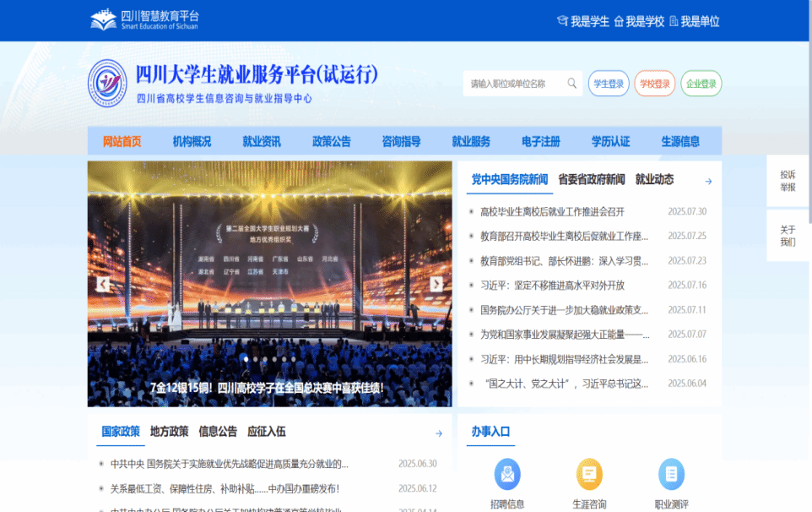Open 生源信息 navigation item
This screenshot has width=812, height=512.
[x=680, y=141]
